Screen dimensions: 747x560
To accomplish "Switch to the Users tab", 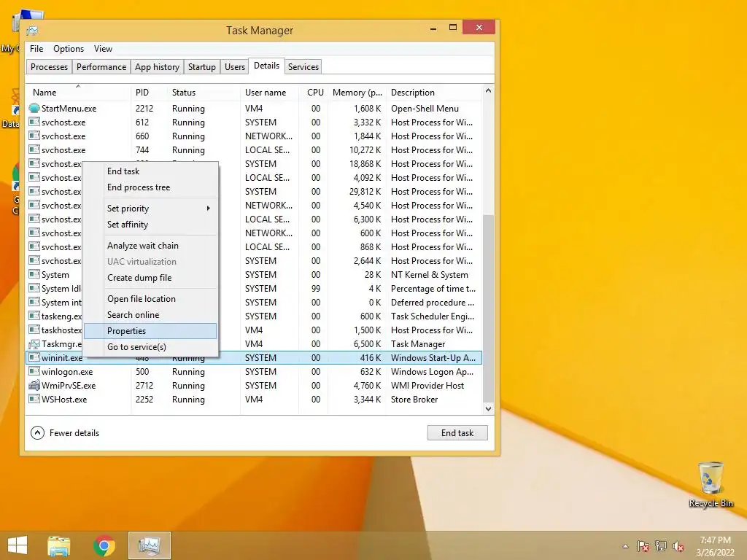I will 235,66.
